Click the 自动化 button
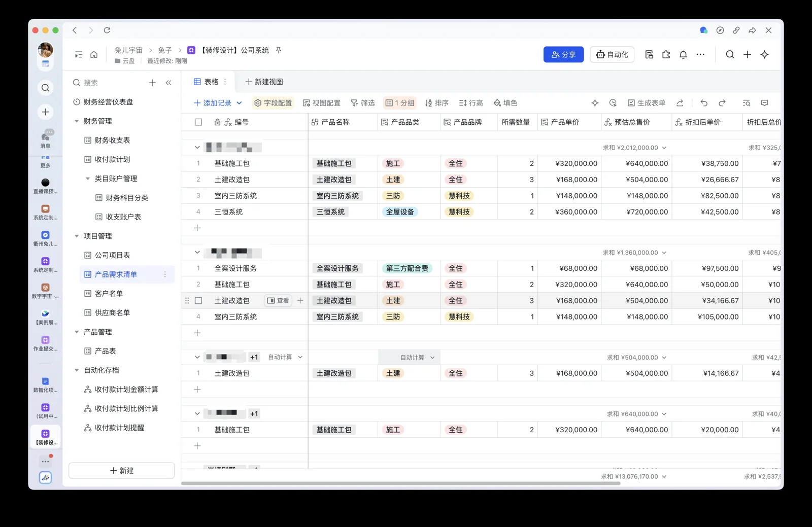This screenshot has height=527, width=812. coord(612,55)
